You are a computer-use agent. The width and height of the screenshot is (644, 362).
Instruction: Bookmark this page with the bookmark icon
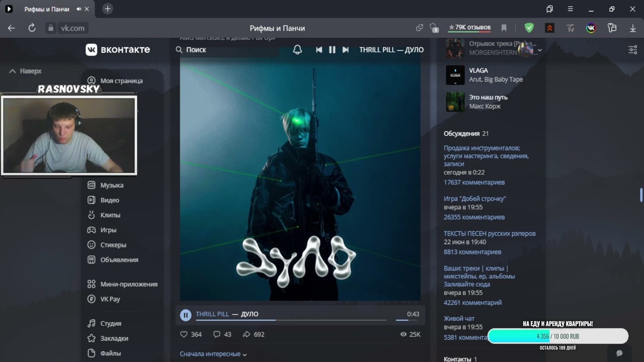[x=504, y=28]
